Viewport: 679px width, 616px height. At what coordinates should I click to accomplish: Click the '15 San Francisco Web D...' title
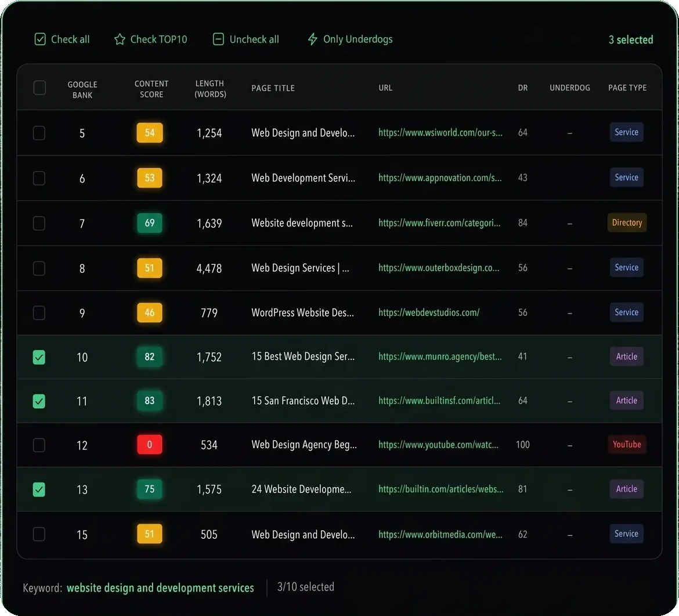[303, 401]
